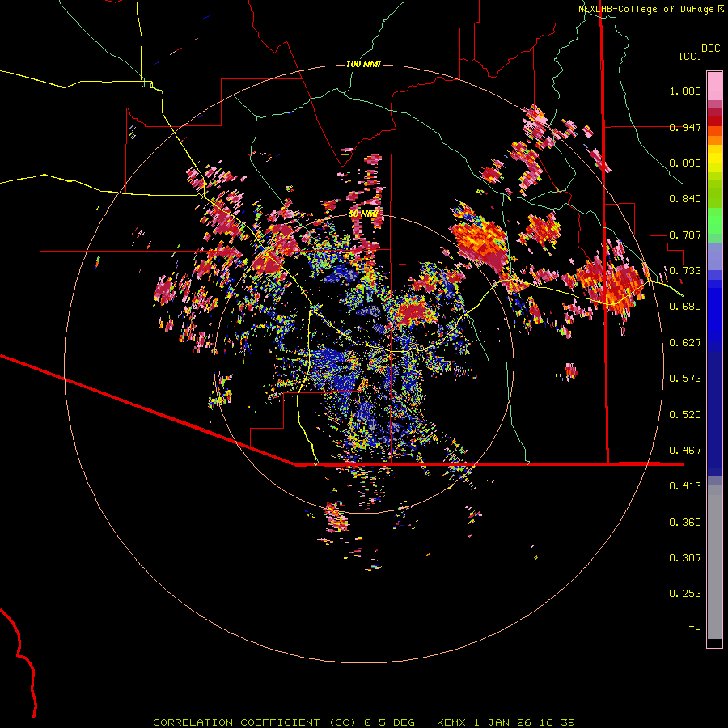728x728 pixels.
Task: Click the gray lower segment of color bar
Action: pyautogui.click(x=714, y=562)
